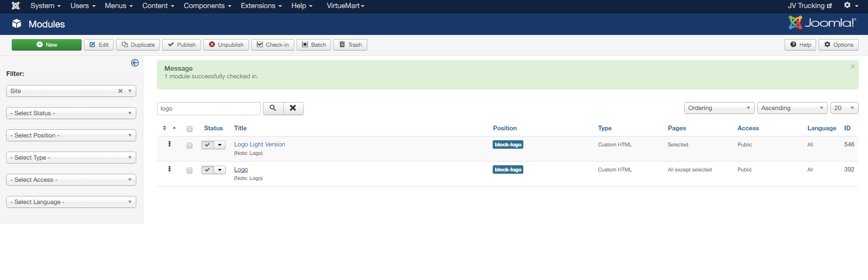Clear the search with the X button
868x280 pixels.
pos(293,108)
